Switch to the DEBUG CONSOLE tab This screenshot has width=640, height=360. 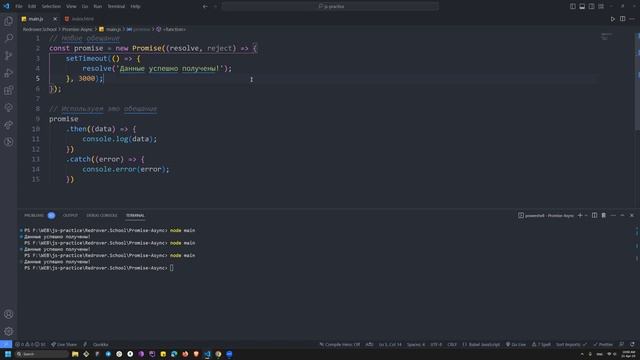(102, 216)
